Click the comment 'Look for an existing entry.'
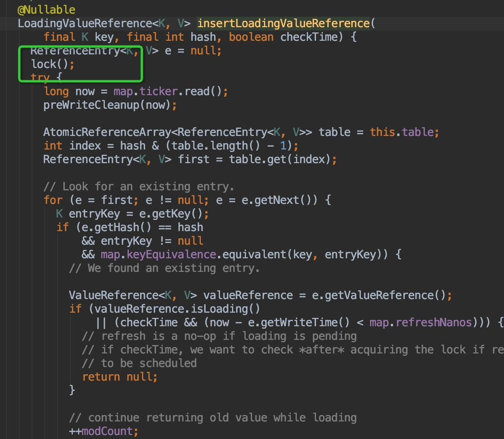 click(139, 186)
